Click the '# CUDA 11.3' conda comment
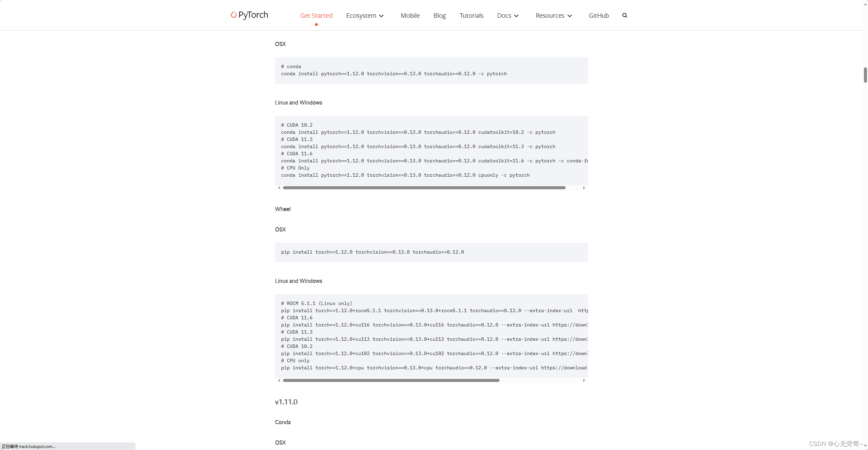868x450 pixels. pyautogui.click(x=297, y=139)
